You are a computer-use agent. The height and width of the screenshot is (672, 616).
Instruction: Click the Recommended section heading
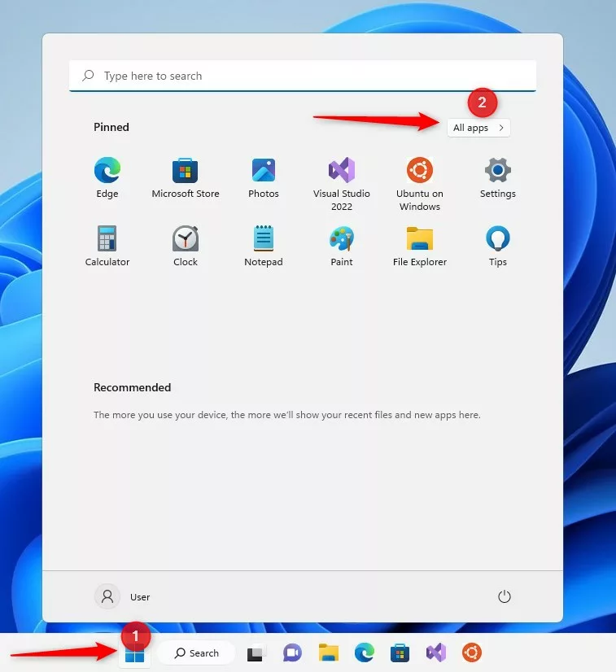point(133,387)
